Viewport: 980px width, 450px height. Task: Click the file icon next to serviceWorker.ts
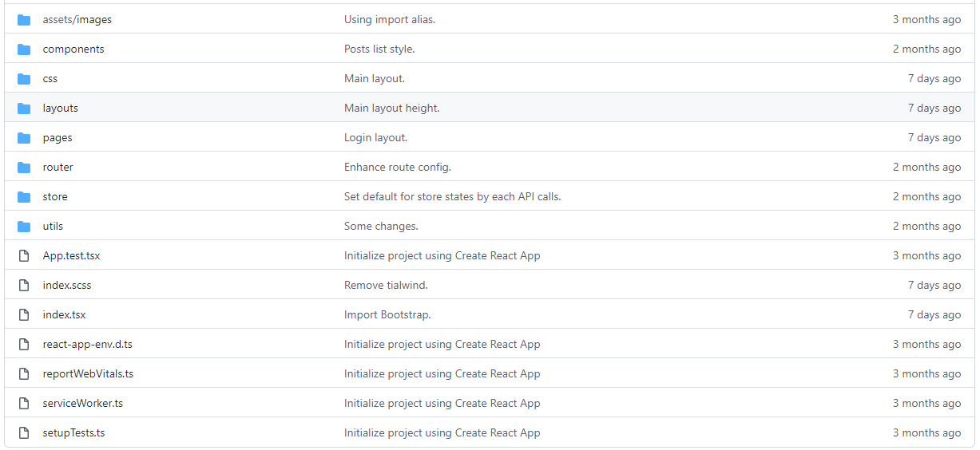tap(24, 403)
